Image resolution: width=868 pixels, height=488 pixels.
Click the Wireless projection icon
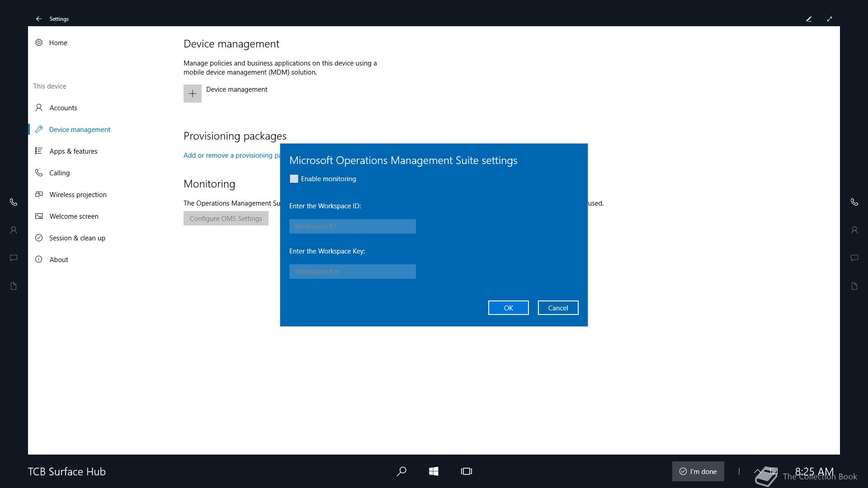coord(39,194)
